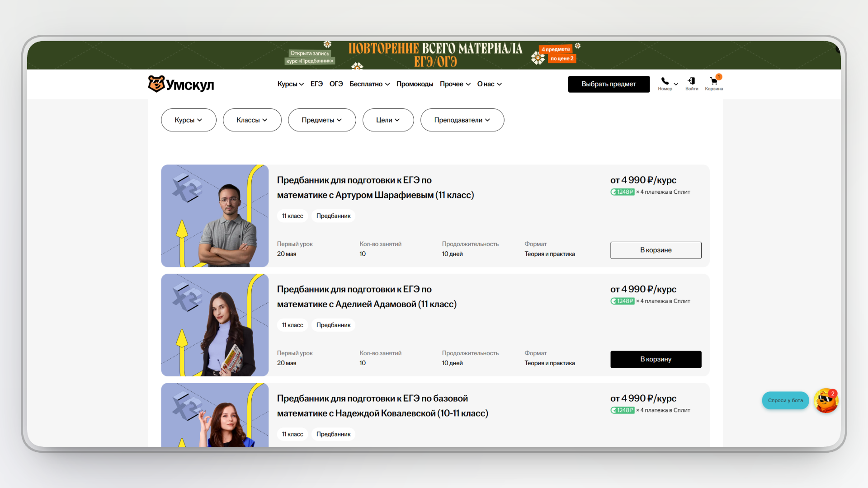Click Теория и практика format on Адамова course
Image resolution: width=868 pixels, height=488 pixels.
550,363
